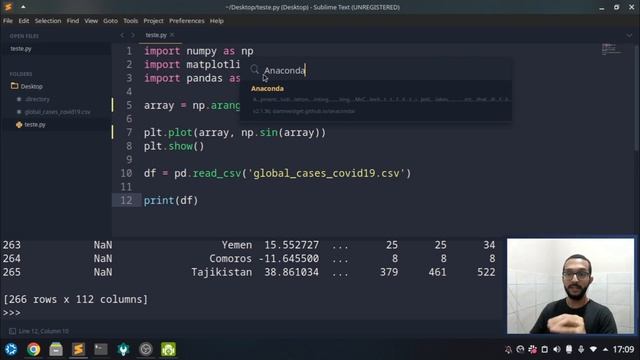Image resolution: width=640 pixels, height=360 pixels.
Task: Open the volume control tray icon
Action: click(x=557, y=349)
